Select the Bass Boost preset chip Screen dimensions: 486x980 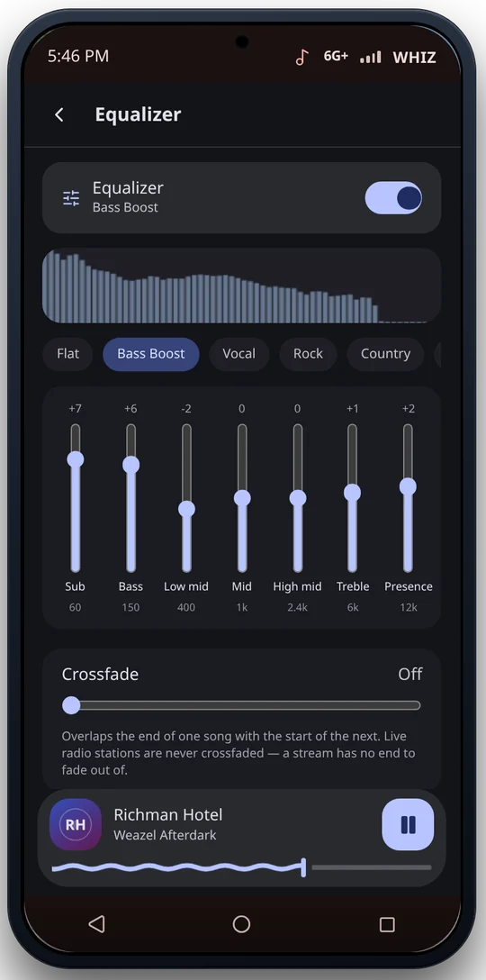(x=151, y=354)
